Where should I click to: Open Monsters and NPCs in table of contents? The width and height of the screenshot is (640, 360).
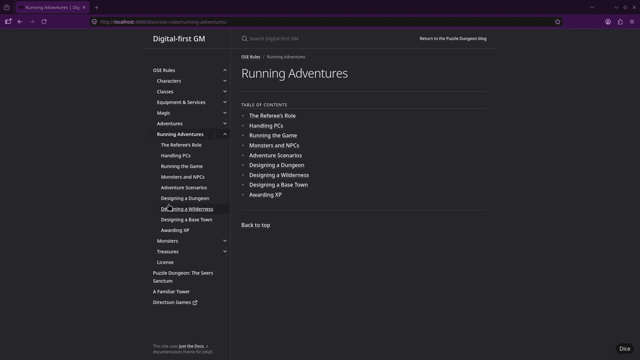[x=274, y=145]
